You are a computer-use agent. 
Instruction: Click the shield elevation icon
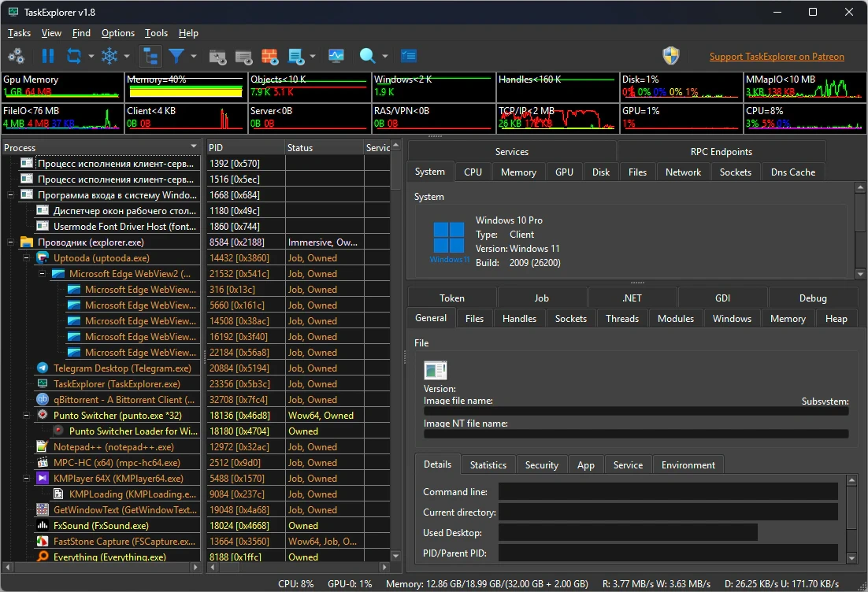pyautogui.click(x=671, y=56)
